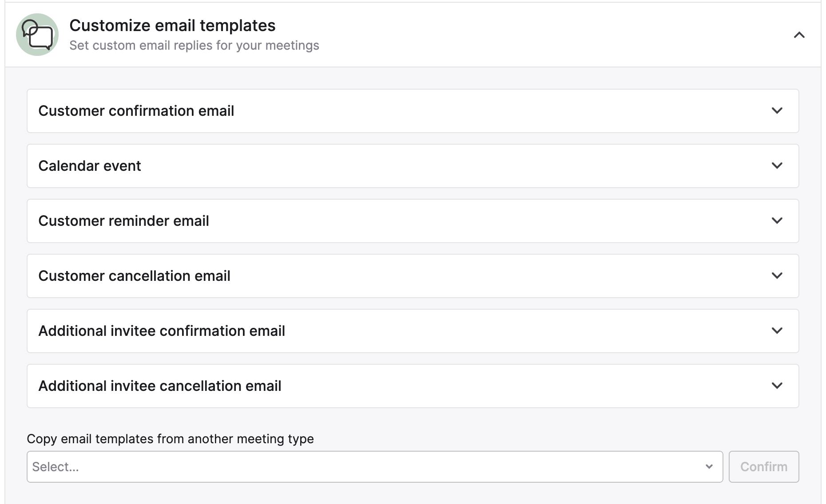The image size is (826, 504).
Task: Click chevron next to Customer reminder email
Action: click(777, 221)
